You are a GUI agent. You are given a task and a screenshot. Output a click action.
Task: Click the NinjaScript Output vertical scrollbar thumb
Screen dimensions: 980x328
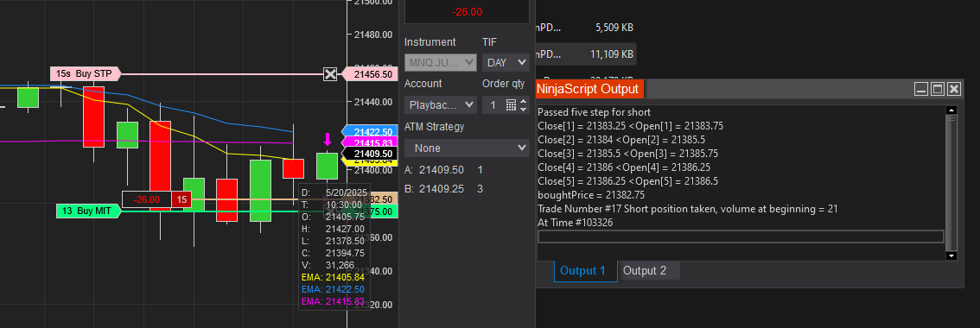951,182
